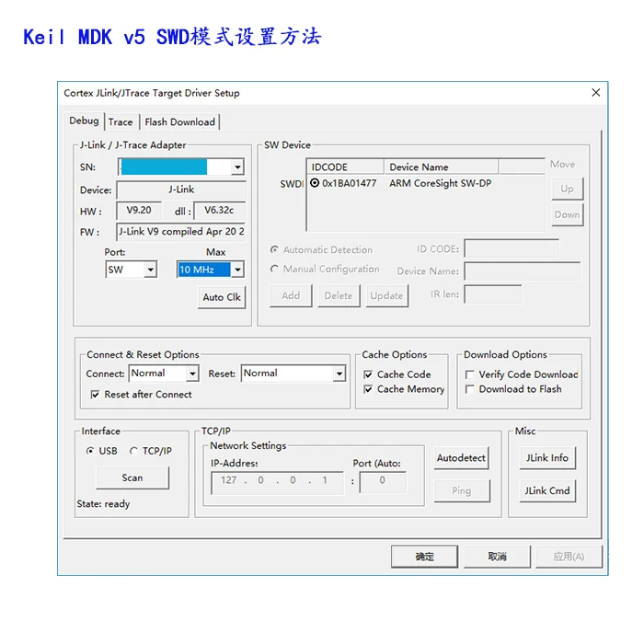Click the HW version V9.20 field
This screenshot has height=644, width=644.
click(139, 211)
